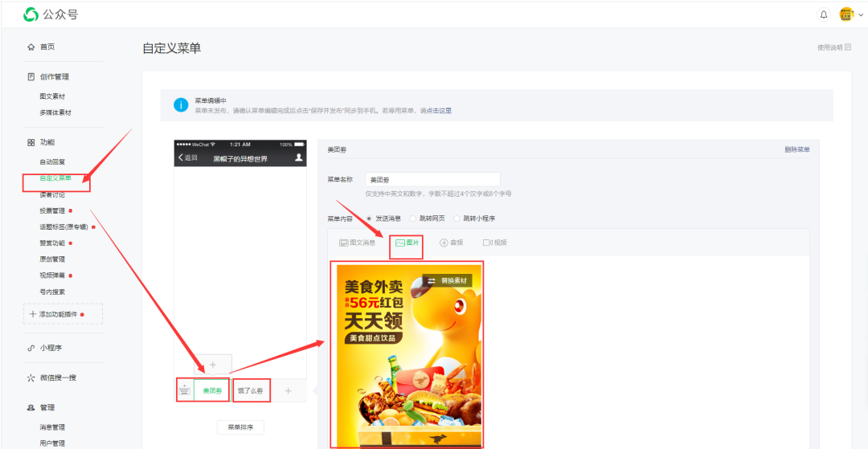The width and height of the screenshot is (868, 449).
Task: Click the keyboard icon in the phone preview
Action: click(x=185, y=391)
